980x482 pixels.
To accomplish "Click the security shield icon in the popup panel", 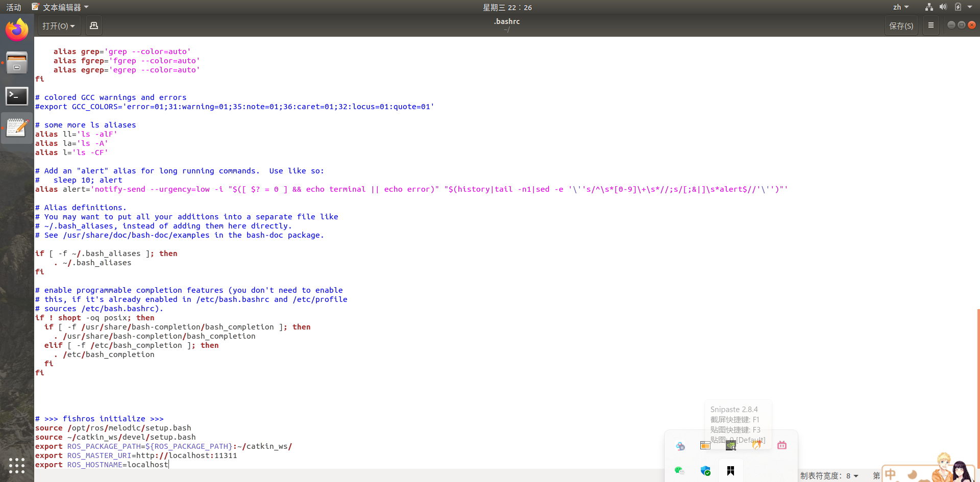I will [705, 471].
